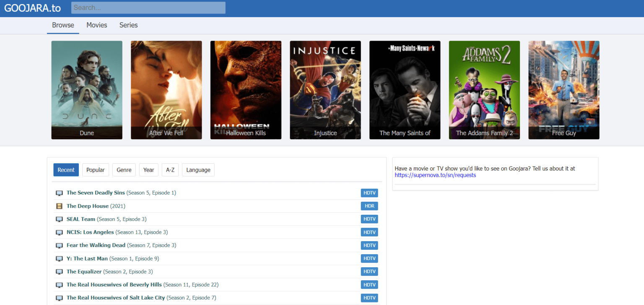The image size is (644, 305).
Task: Click the TV icon beside The Seven Deadly Sins
Action: 59,193
